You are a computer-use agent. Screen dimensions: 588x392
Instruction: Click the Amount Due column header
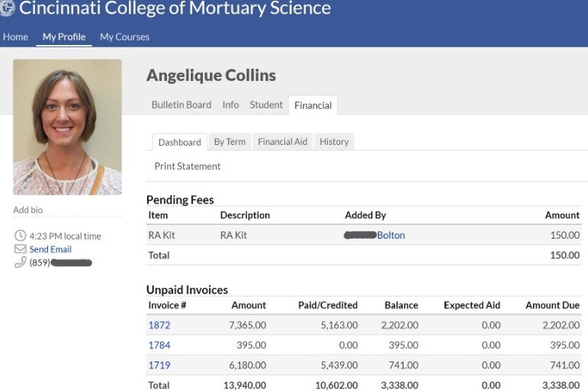(x=553, y=305)
